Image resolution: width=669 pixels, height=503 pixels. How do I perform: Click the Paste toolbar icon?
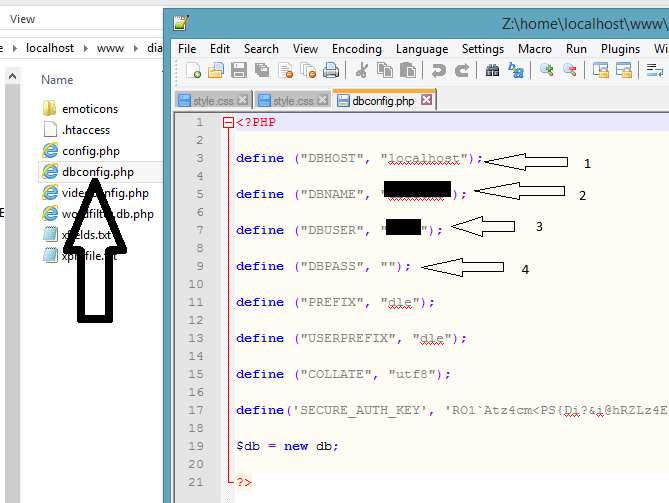408,70
